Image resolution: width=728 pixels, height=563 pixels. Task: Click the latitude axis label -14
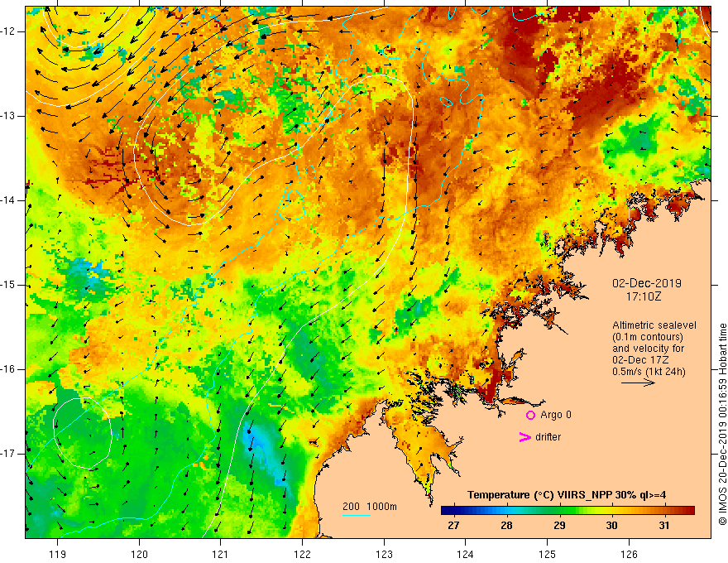pos(8,200)
